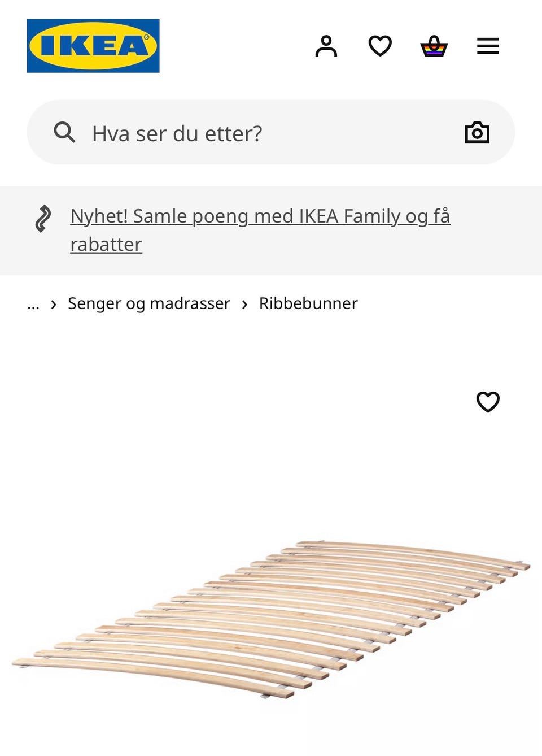Open the IKEA Family rebates announcement link
542x756 pixels.
tap(260, 216)
